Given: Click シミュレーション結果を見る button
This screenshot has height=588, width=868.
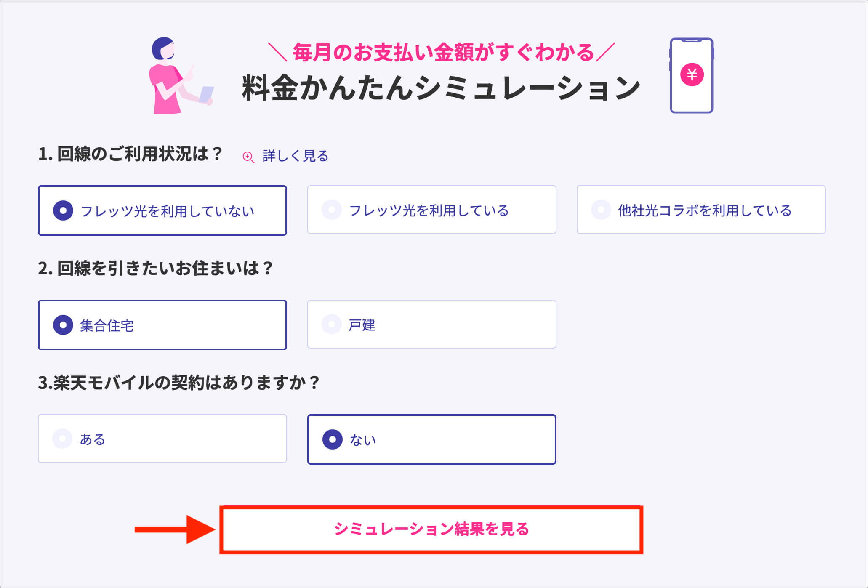Looking at the screenshot, I should tap(431, 529).
